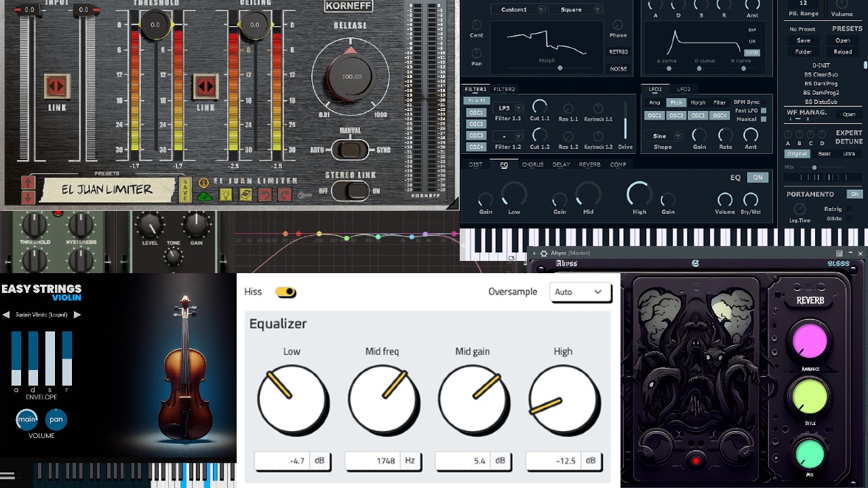Screen dimensions: 868x488
Task: Click the green cloud icon
Action: coord(204,196)
